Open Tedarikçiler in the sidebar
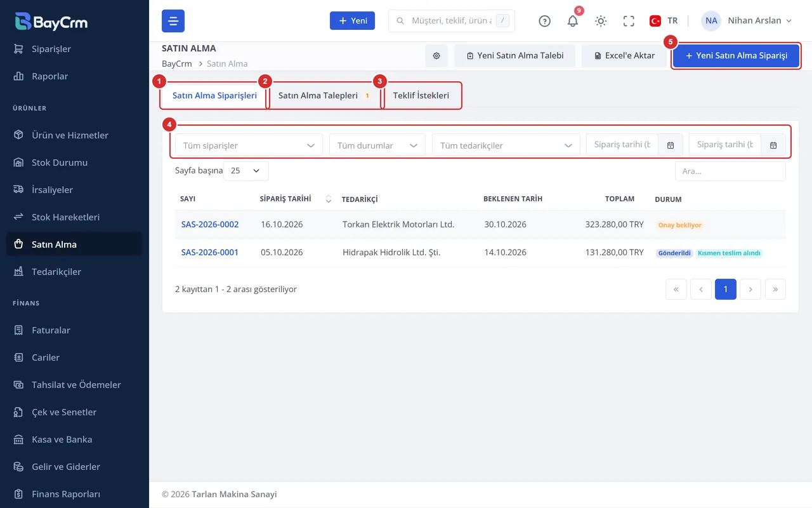Screen dimensions: 812x508 [x=74, y=272]
